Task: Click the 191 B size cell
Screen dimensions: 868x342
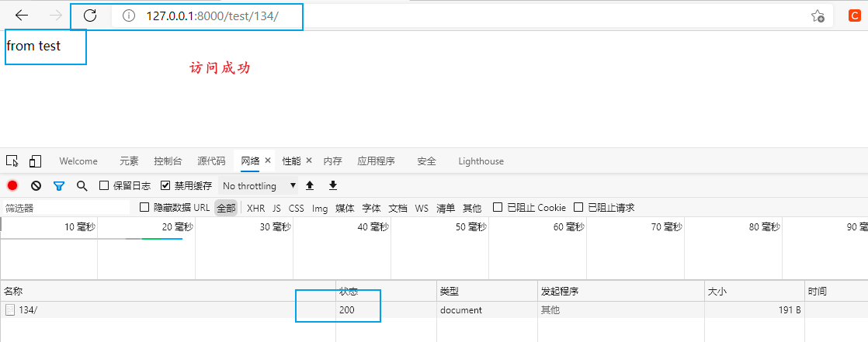Action: pyautogui.click(x=790, y=310)
